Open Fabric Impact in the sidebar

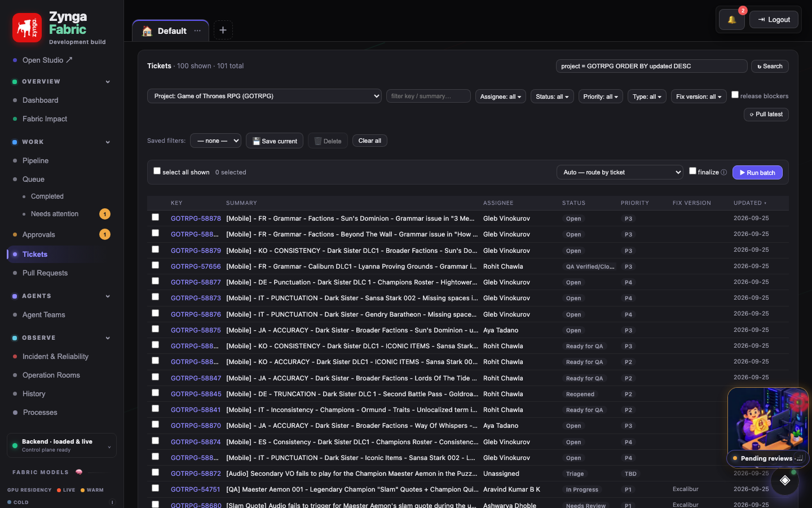point(45,119)
